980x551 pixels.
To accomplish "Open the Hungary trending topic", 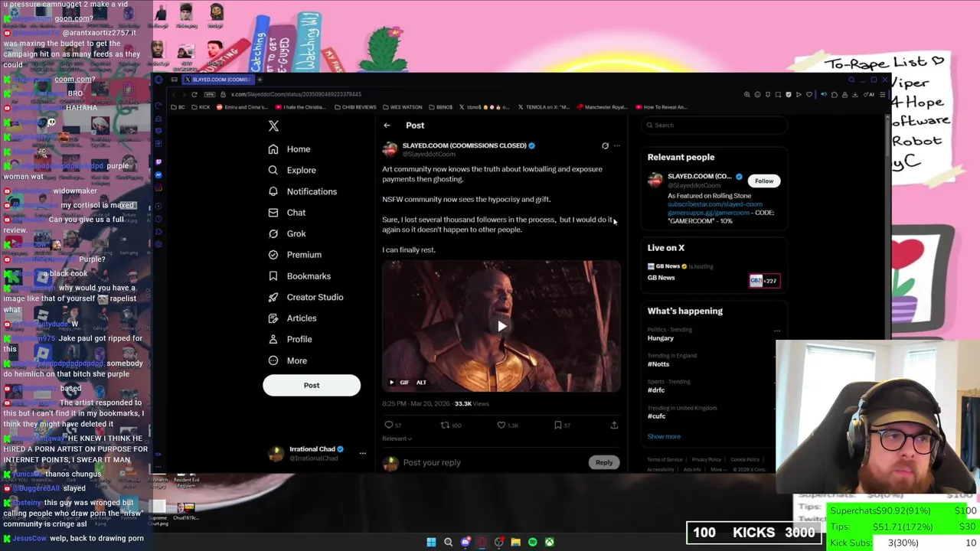I will [x=661, y=338].
